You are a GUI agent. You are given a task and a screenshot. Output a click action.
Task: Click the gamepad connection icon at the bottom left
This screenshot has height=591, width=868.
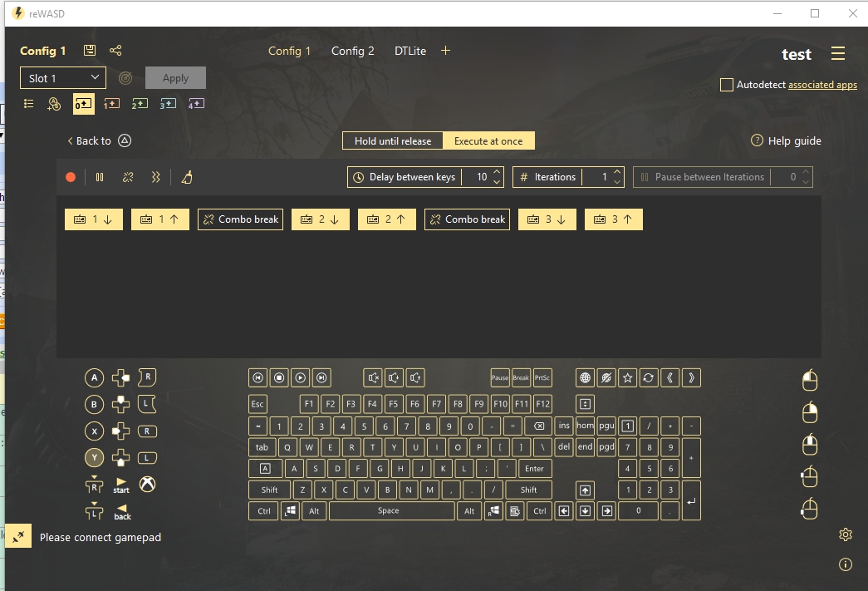(18, 536)
